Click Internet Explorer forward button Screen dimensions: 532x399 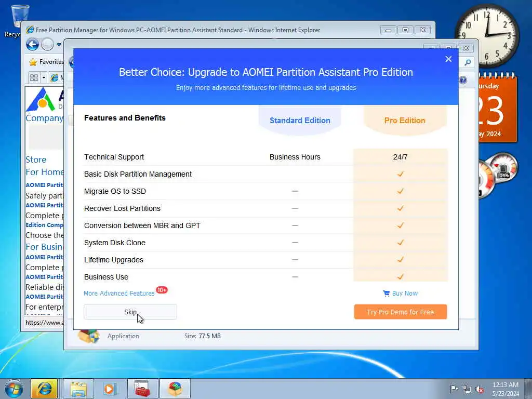[47, 45]
